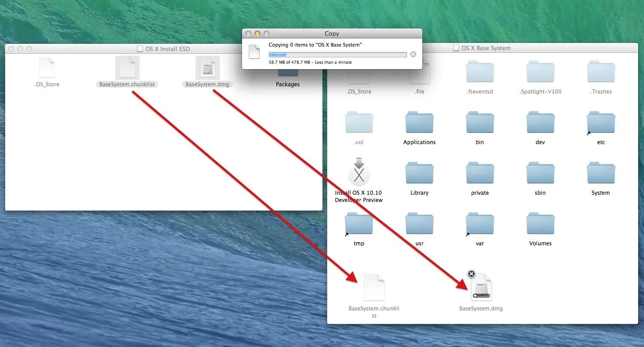Click the 58.7 MB of 478.7 MB status text

pyautogui.click(x=310, y=62)
